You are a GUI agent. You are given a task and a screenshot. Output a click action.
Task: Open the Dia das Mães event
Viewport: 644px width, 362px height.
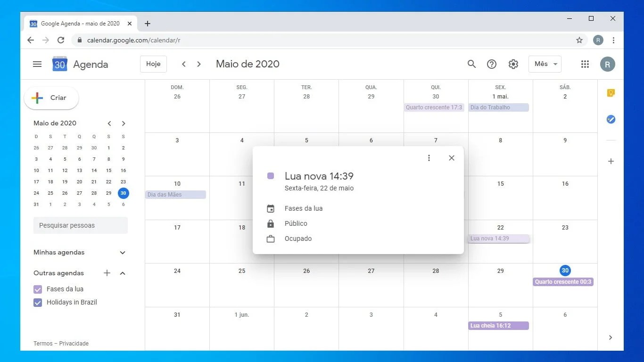175,195
